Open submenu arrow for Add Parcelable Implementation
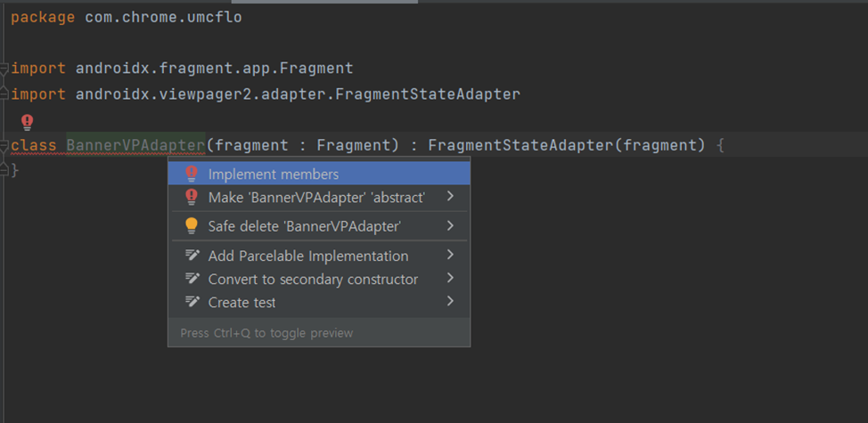 450,255
